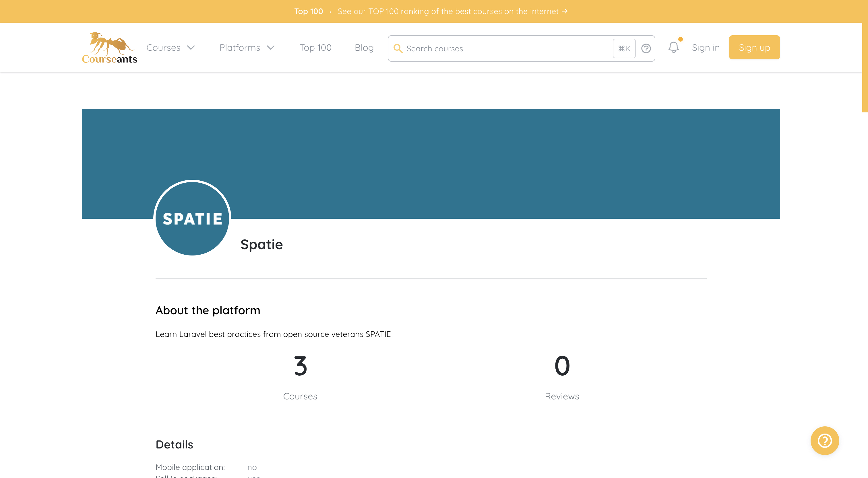Open the floating yellow help button

825,441
